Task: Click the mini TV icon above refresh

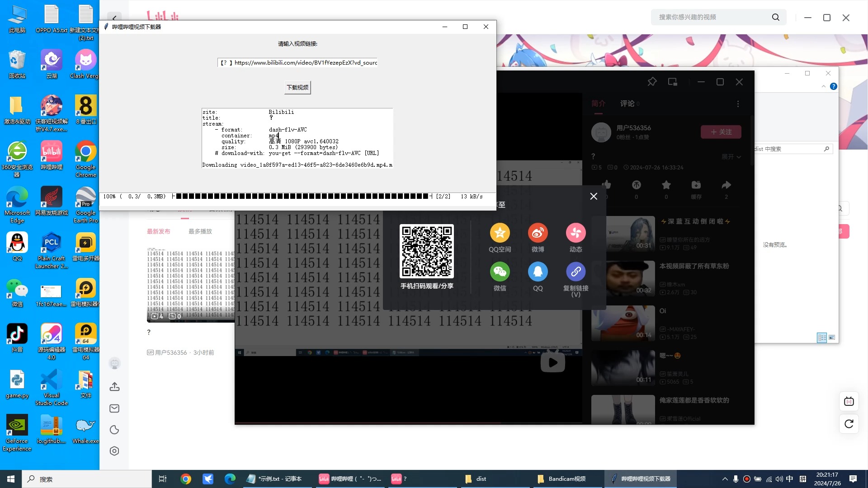Action: [849, 401]
